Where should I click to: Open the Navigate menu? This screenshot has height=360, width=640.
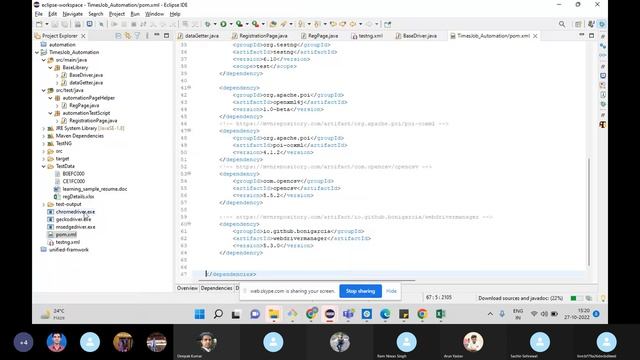(x=73, y=14)
